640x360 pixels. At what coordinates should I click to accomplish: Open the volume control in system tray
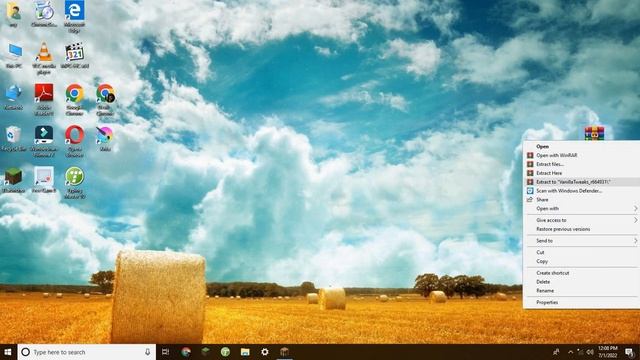click(590, 352)
